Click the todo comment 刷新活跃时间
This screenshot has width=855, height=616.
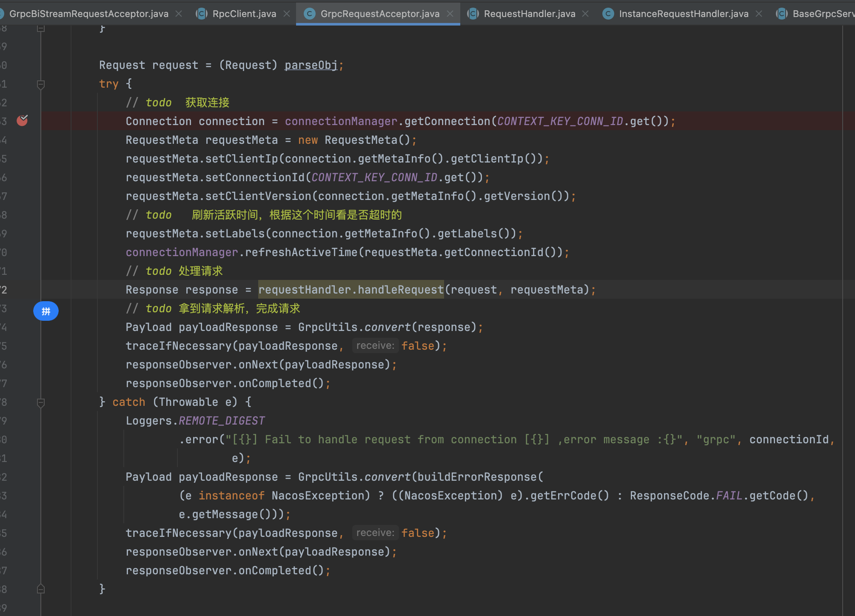point(264,215)
